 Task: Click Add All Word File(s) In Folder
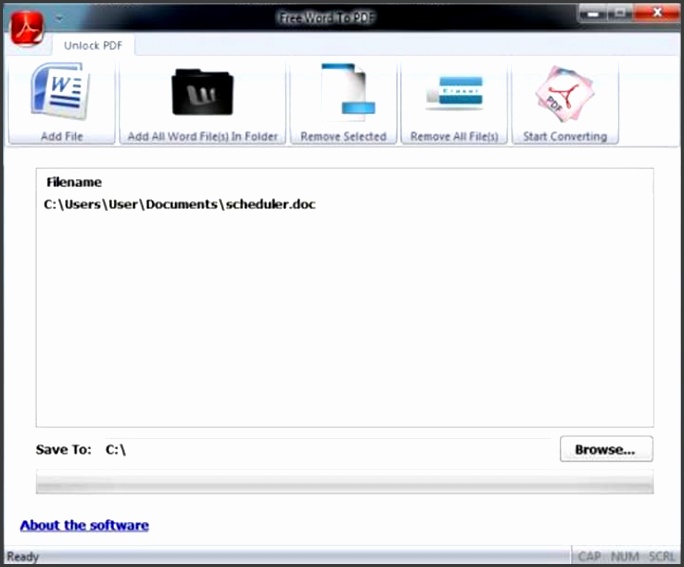[202, 102]
